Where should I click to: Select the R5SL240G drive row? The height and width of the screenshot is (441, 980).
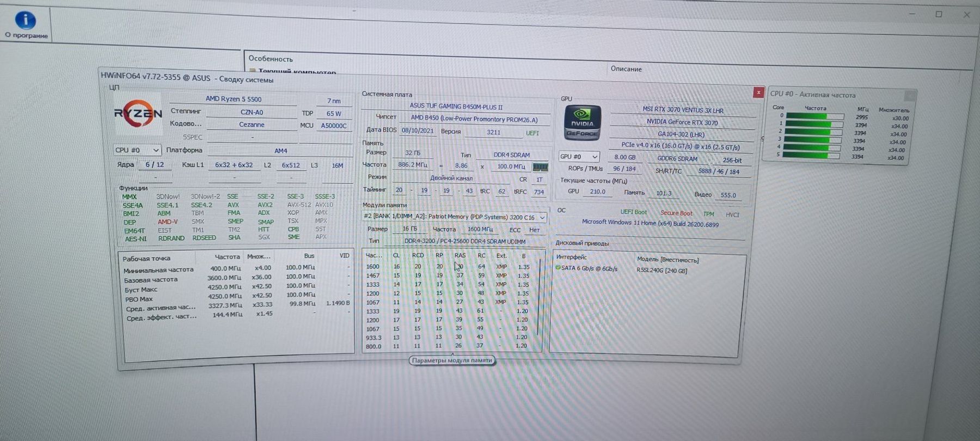pos(661,271)
